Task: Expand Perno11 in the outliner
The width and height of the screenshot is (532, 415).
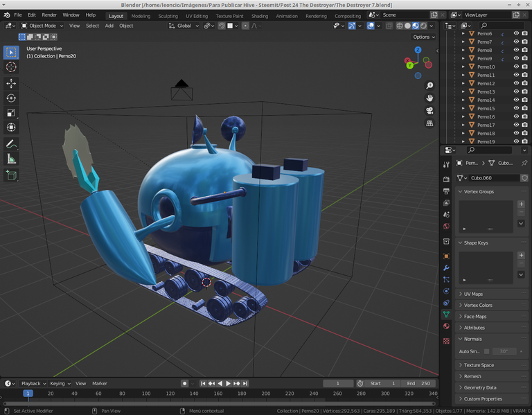Action: (463, 75)
